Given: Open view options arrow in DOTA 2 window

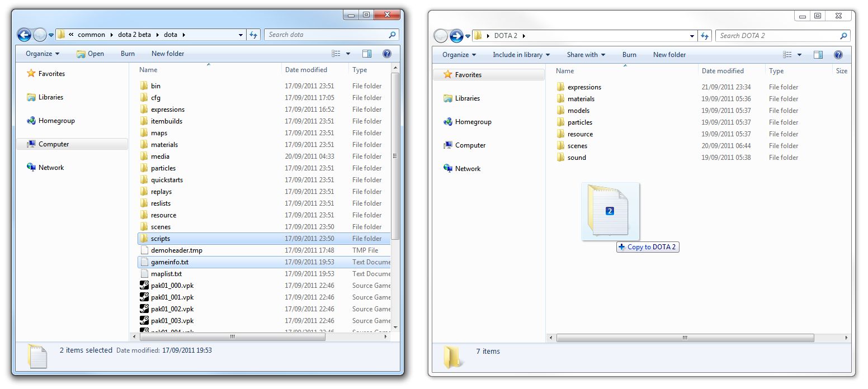Looking at the screenshot, I should (799, 55).
